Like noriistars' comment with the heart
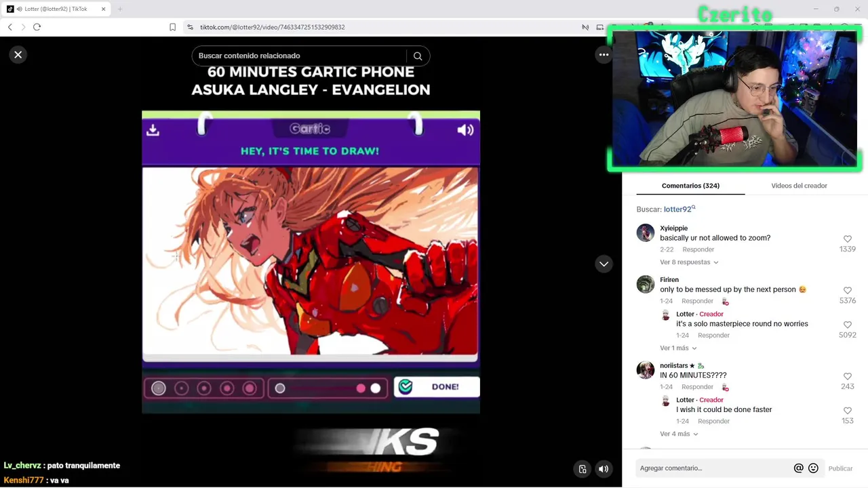This screenshot has height=488, width=868. tap(848, 377)
